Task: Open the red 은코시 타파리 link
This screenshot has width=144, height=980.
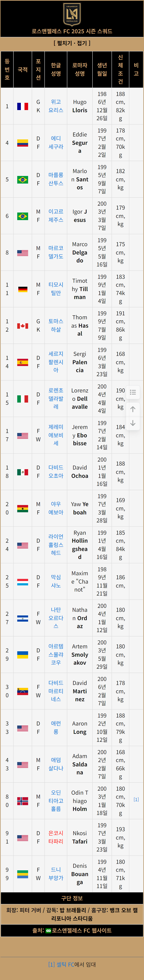Action: click(56, 837)
